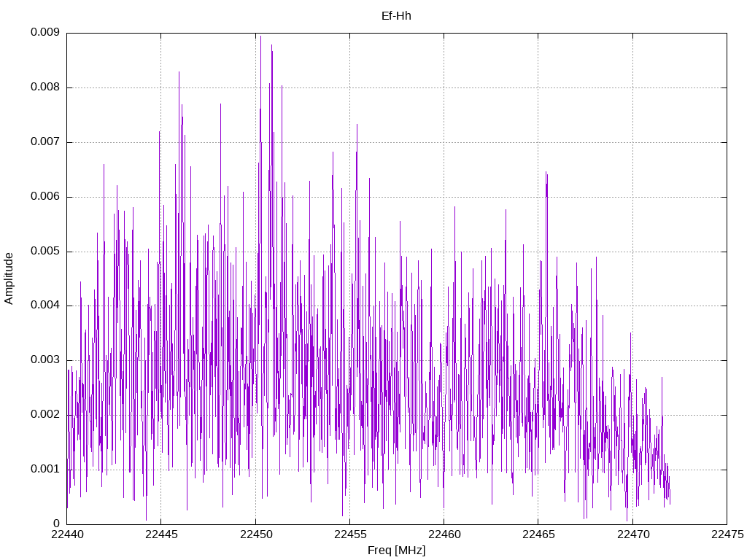Click the x-axis tick label 22475
The height and width of the screenshot is (560, 747).
[727, 534]
